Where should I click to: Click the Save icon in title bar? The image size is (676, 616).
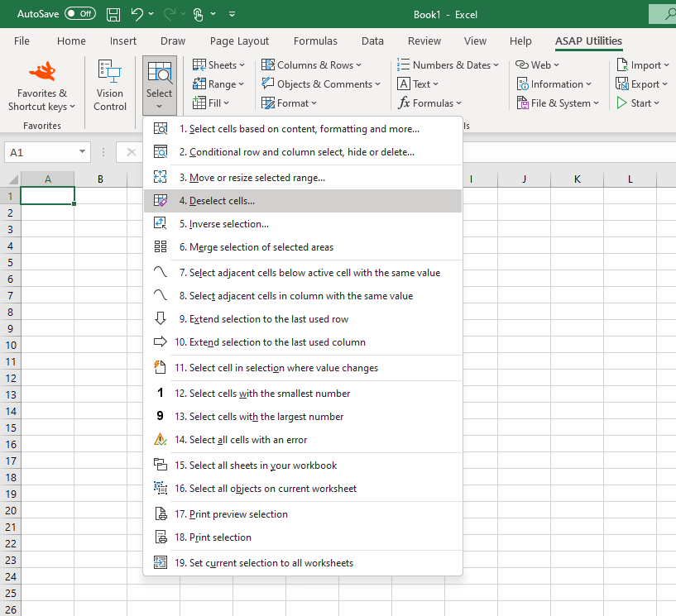coord(113,14)
